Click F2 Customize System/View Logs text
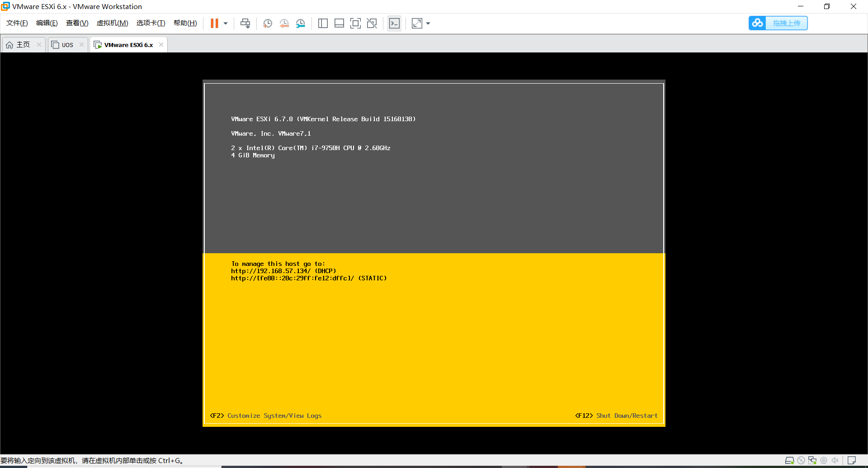 coord(266,416)
